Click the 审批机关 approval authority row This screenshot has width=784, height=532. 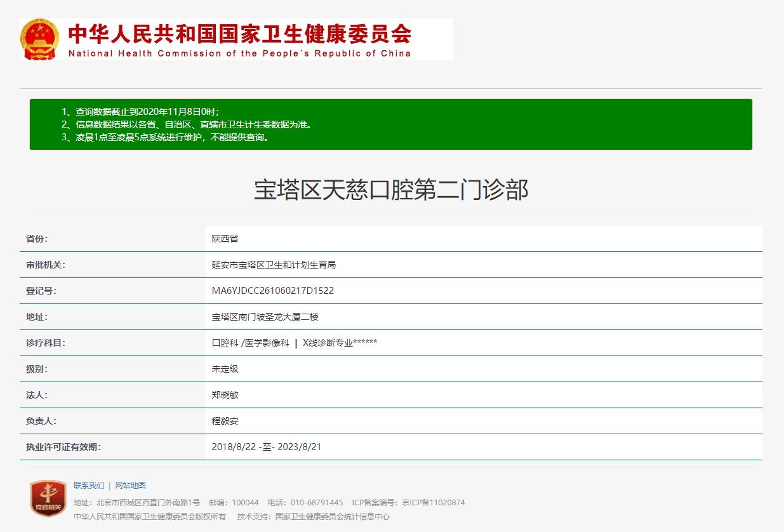tap(275, 264)
